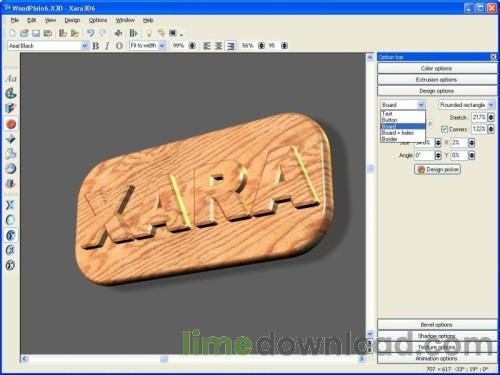Image resolution: width=500 pixels, height=375 pixels.
Task: Click the horizontal scrollbar right arrow
Action: [362, 359]
